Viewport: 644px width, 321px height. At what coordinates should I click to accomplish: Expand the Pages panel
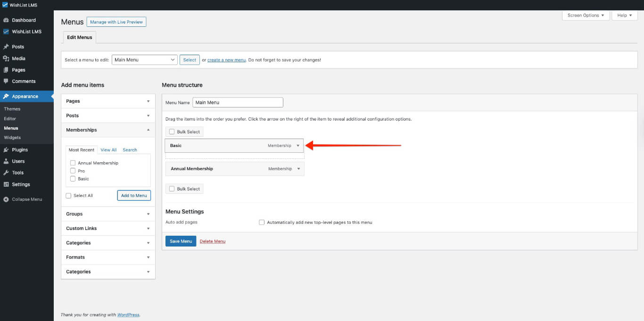pyautogui.click(x=107, y=101)
